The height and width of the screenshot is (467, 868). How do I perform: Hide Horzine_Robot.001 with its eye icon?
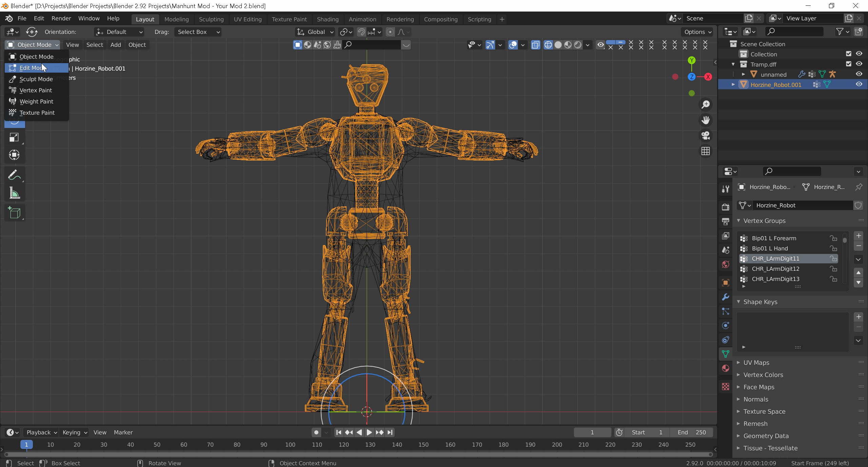coord(859,85)
